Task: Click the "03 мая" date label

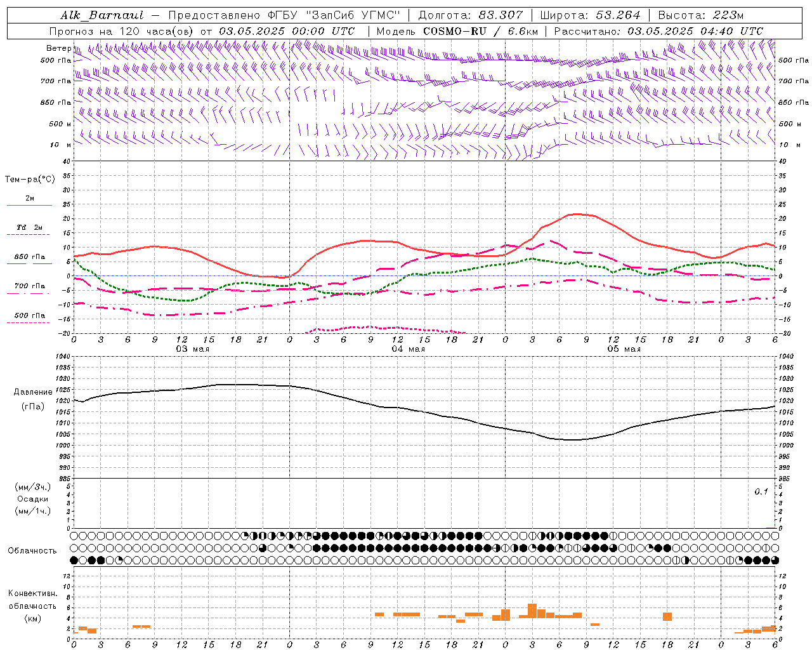Action: tap(192, 349)
